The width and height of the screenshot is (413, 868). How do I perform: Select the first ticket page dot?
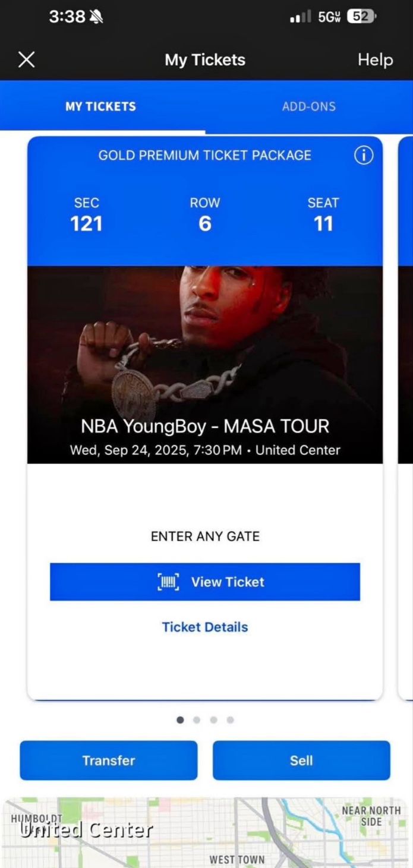pyautogui.click(x=180, y=720)
